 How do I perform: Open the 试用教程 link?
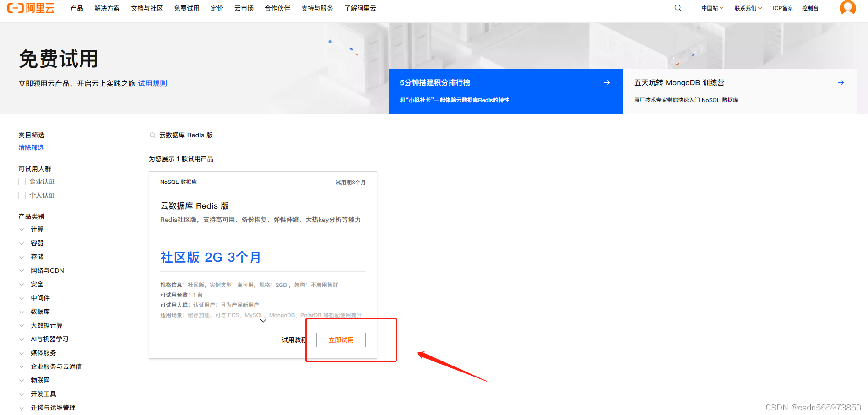point(294,340)
